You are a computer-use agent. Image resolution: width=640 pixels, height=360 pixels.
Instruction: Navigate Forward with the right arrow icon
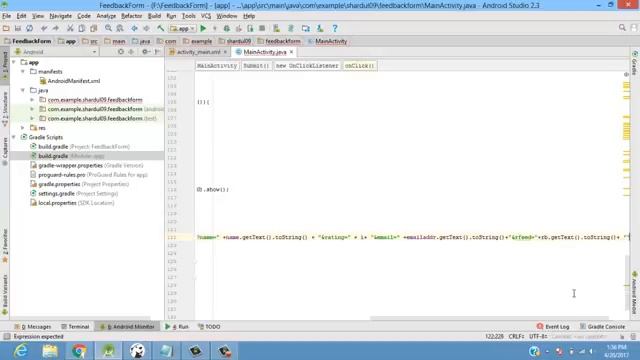146,28
